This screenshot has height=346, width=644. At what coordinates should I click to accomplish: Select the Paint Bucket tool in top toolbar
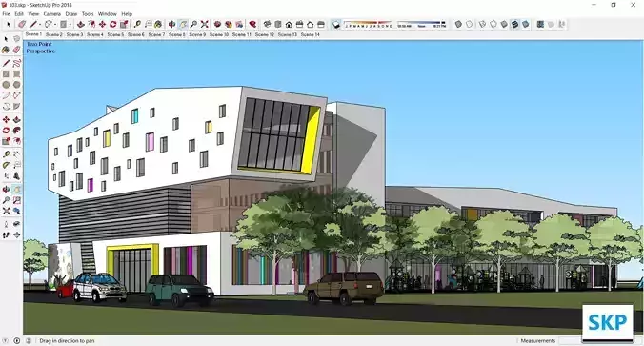tap(158, 24)
